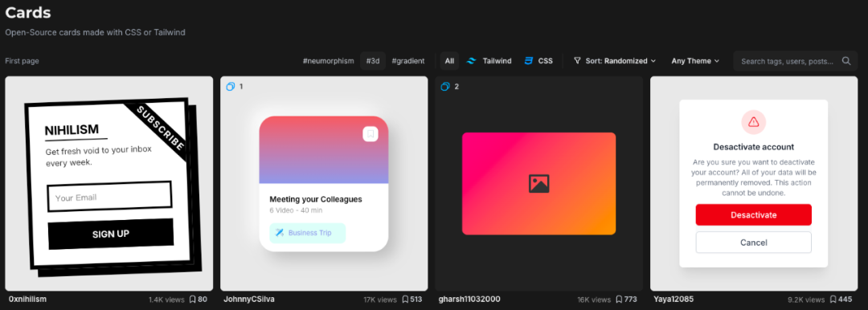Click the sort filter funnel icon

[577, 61]
